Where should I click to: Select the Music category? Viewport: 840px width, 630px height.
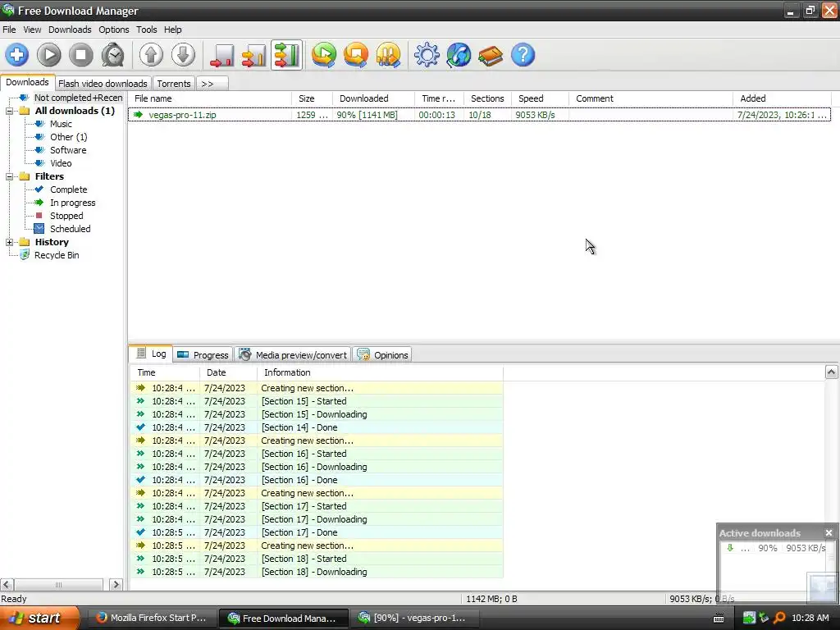pos(61,124)
